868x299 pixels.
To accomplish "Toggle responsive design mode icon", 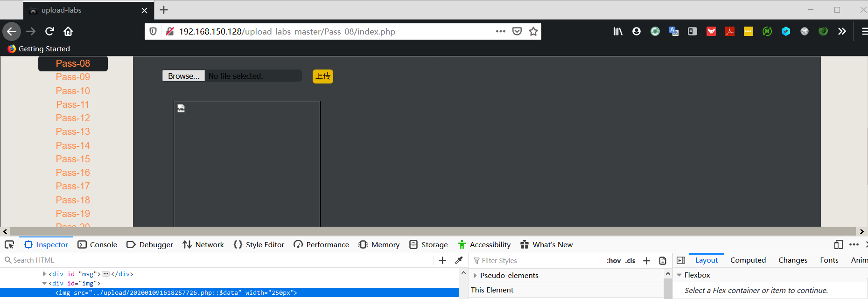I will pyautogui.click(x=839, y=244).
